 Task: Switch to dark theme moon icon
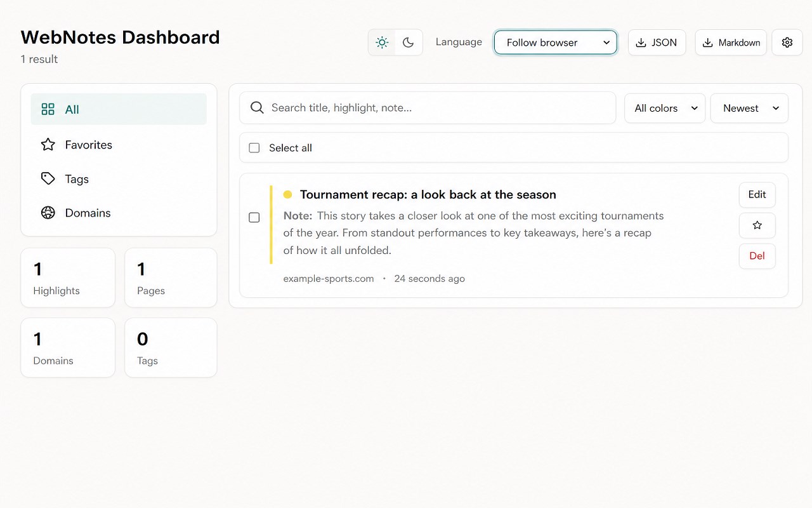[x=409, y=43]
